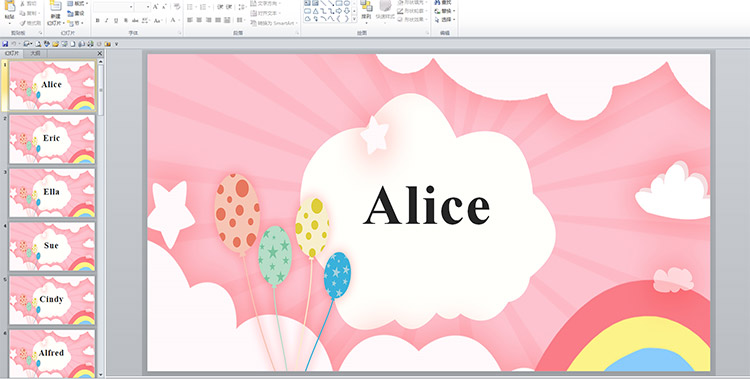
Task: Select the right arrow shape in gallery
Action: 339,11
